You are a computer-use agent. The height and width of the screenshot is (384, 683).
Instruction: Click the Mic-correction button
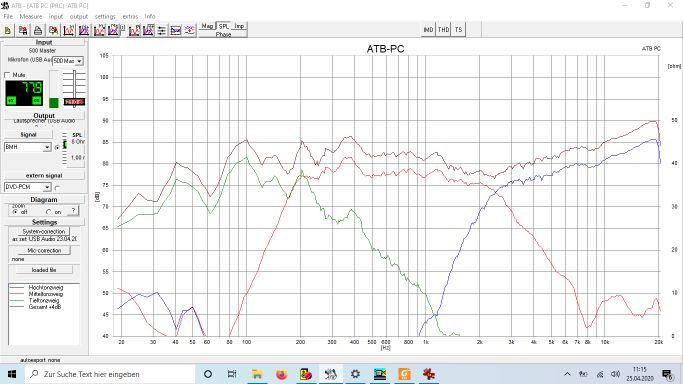click(x=44, y=251)
